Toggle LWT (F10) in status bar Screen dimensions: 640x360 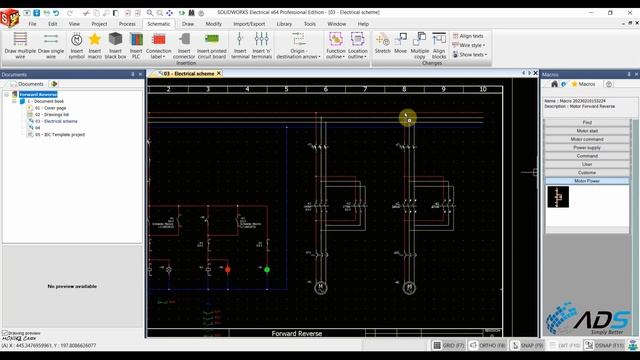564,345
